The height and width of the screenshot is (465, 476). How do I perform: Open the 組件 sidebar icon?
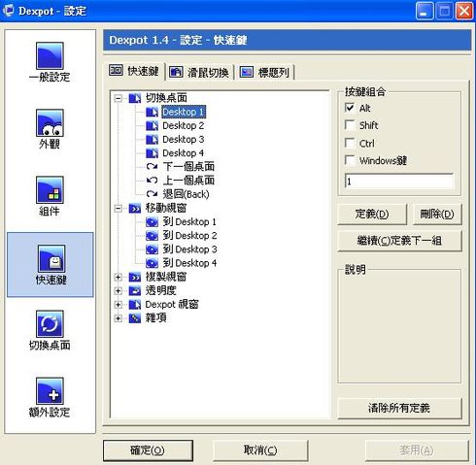50,190
